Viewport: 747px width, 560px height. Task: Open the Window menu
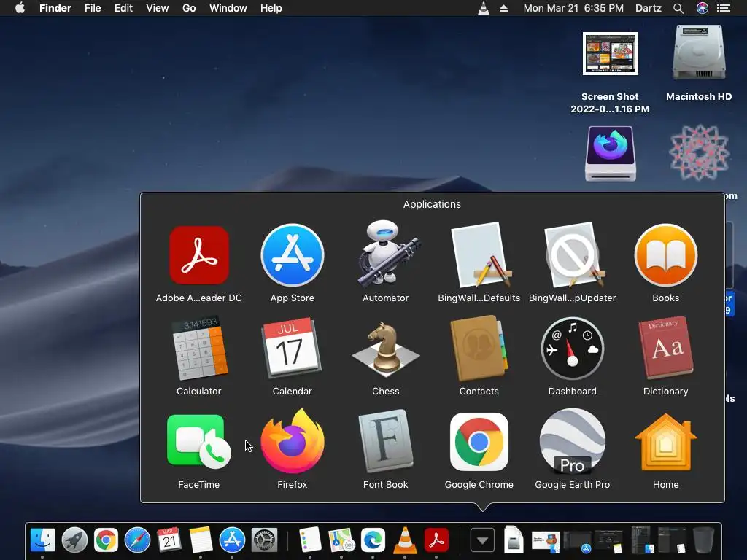coord(228,8)
